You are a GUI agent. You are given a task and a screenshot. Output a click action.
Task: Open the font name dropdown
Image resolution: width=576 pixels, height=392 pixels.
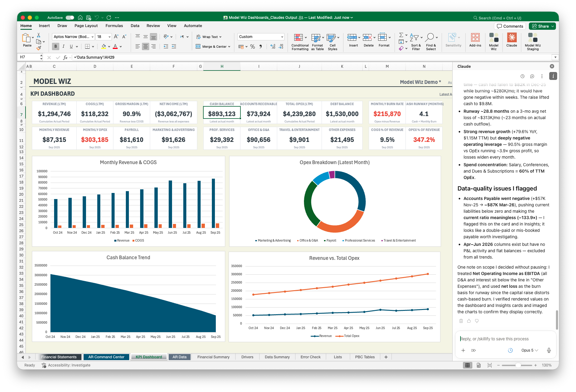coord(92,37)
